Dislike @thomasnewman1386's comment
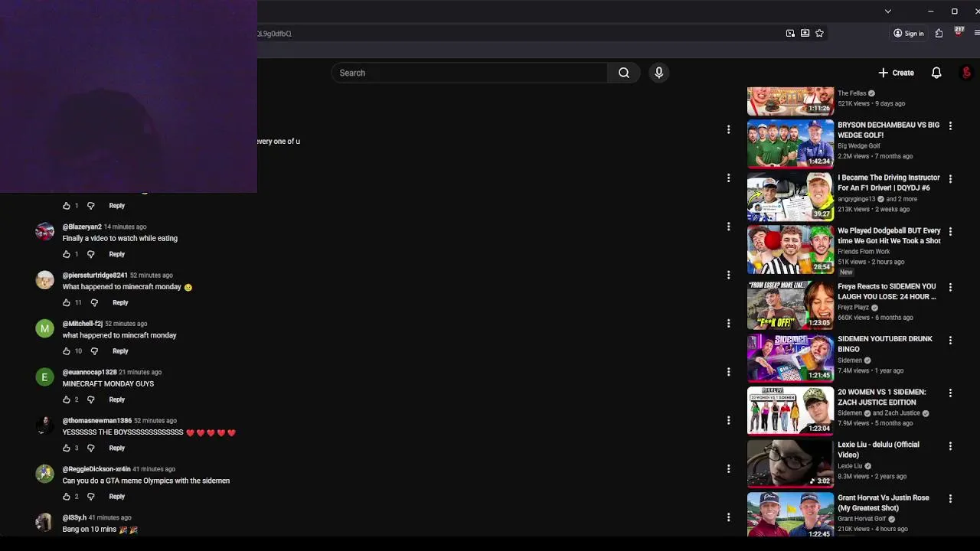Screen dimensions: 980x551 (90, 448)
